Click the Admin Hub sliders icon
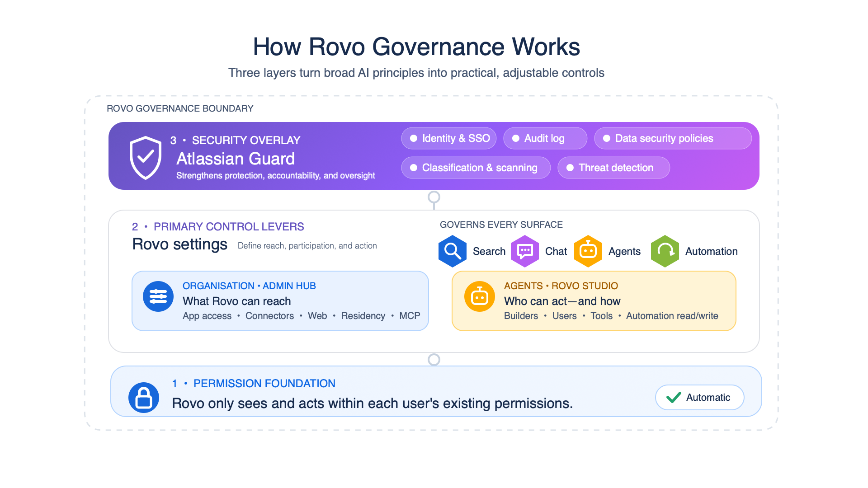868x488 pixels. [158, 296]
